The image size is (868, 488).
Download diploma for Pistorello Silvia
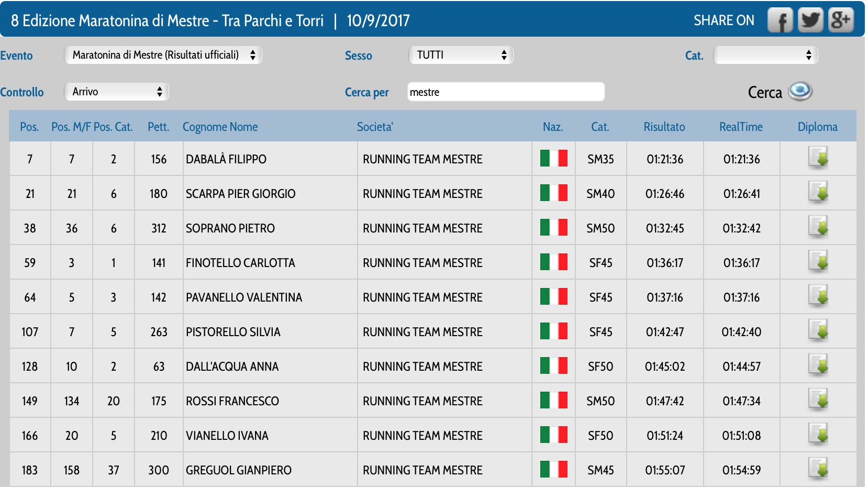(818, 330)
